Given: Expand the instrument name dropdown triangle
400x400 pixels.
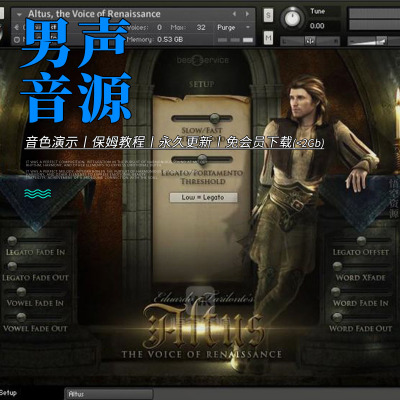Looking at the screenshot, I should (19, 14).
